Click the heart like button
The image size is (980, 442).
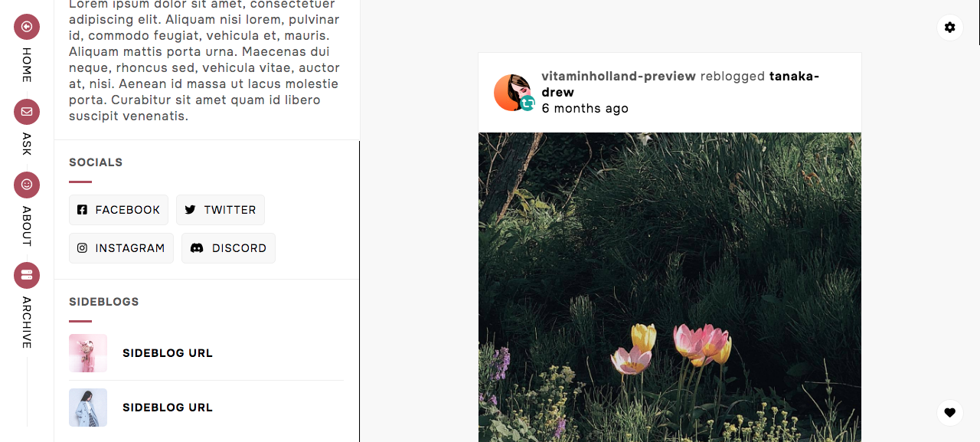click(x=950, y=413)
